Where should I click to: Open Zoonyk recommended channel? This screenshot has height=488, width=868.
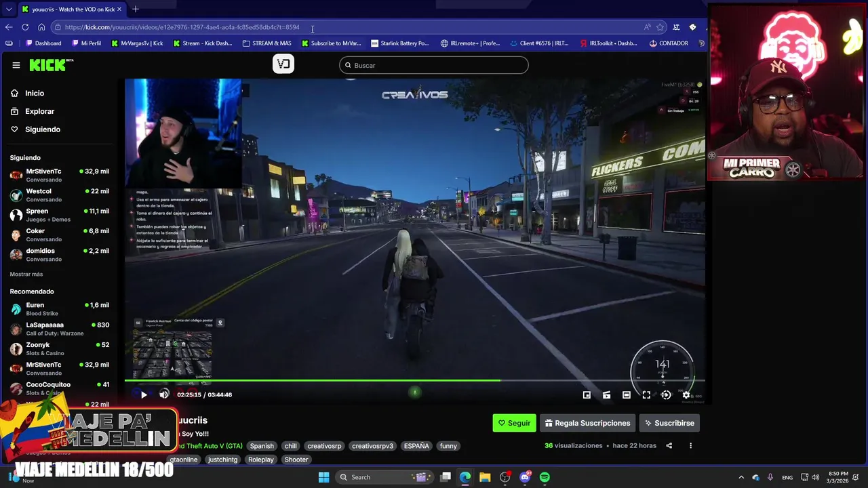point(60,348)
